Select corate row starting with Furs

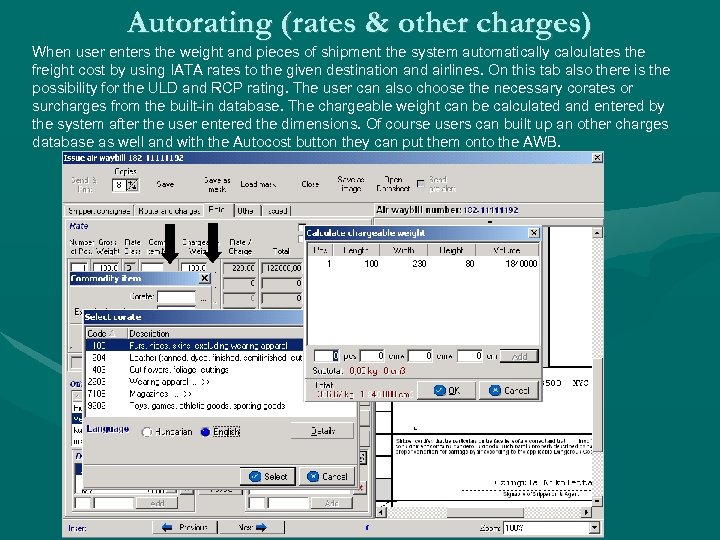pos(194,345)
